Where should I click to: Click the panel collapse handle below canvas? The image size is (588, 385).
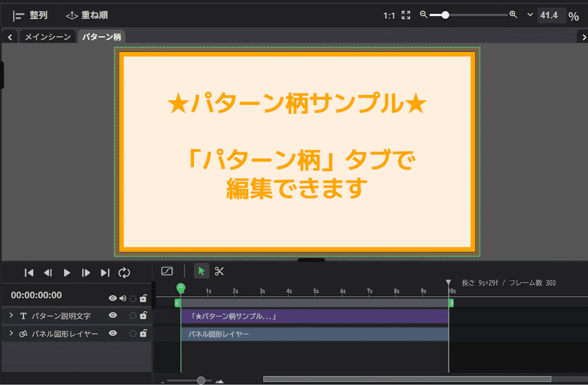pyautogui.click(x=311, y=260)
